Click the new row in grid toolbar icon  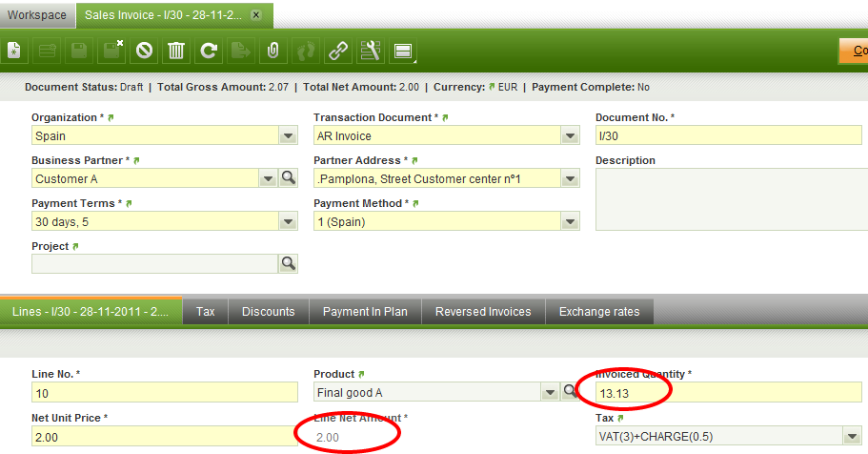tap(47, 51)
